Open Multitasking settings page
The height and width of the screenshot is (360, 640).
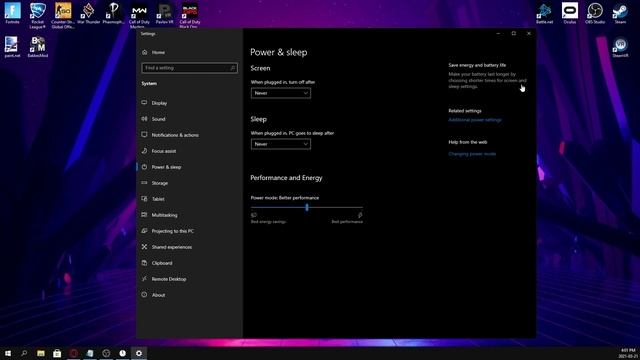pos(164,215)
